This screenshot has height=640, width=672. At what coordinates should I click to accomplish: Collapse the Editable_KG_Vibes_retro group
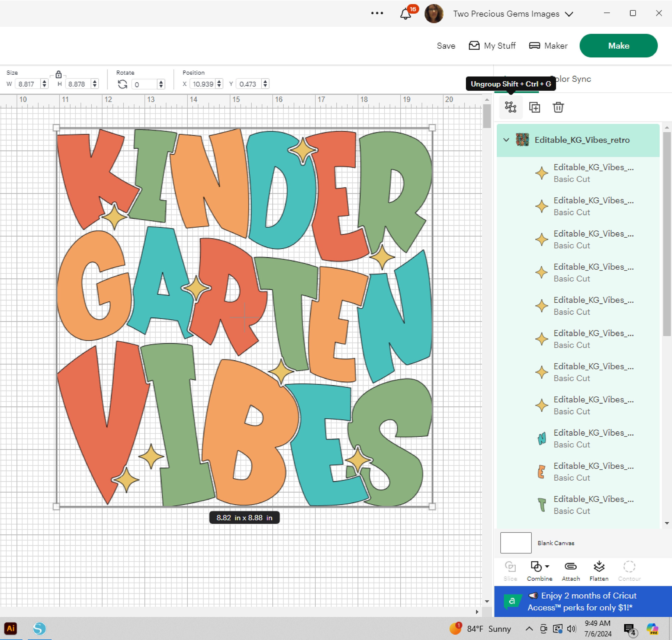pos(506,140)
